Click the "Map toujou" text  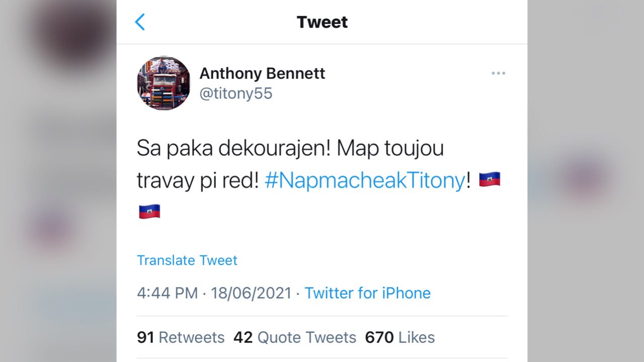(x=390, y=149)
